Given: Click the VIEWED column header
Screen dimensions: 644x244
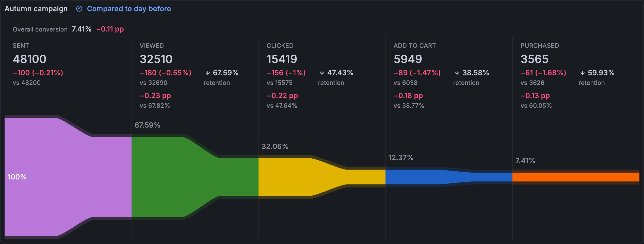Looking at the screenshot, I should [152, 46].
